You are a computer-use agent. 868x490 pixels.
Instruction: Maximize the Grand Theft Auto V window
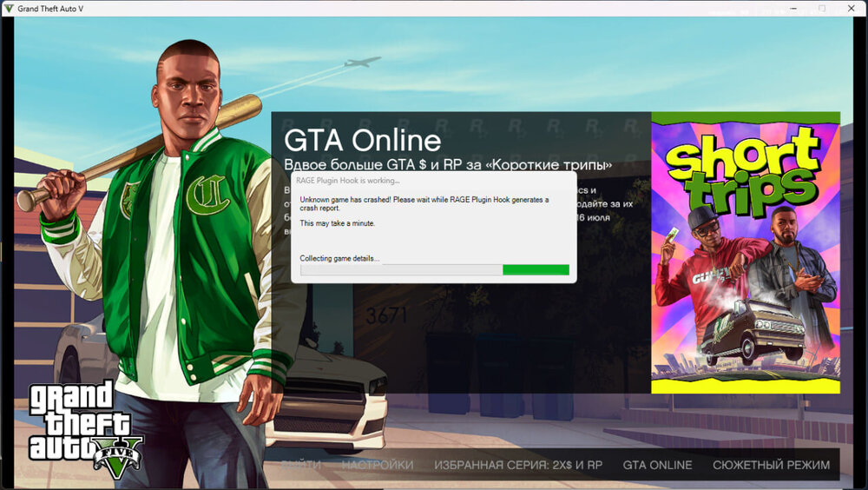click(822, 9)
